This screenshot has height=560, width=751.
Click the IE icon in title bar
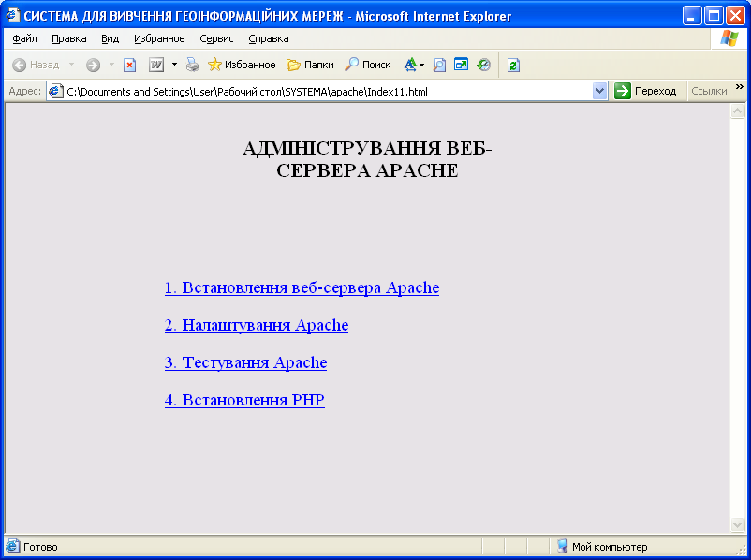pos(12,15)
